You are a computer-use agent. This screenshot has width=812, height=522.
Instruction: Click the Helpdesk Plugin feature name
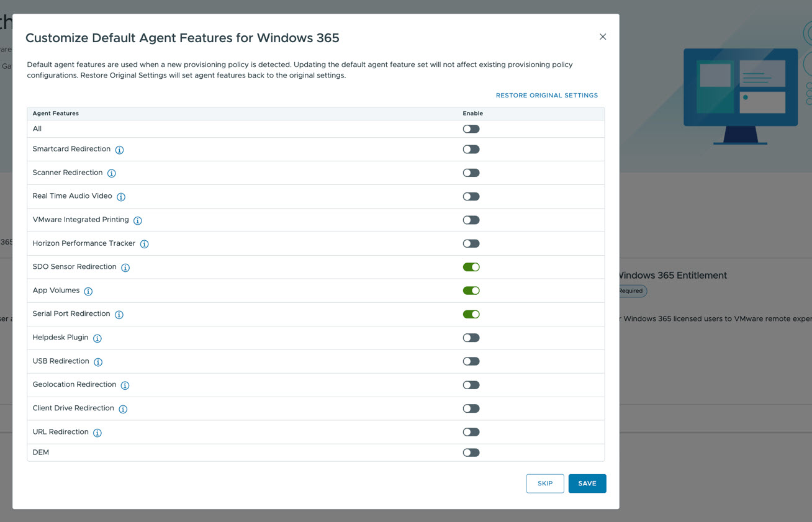pyautogui.click(x=60, y=338)
